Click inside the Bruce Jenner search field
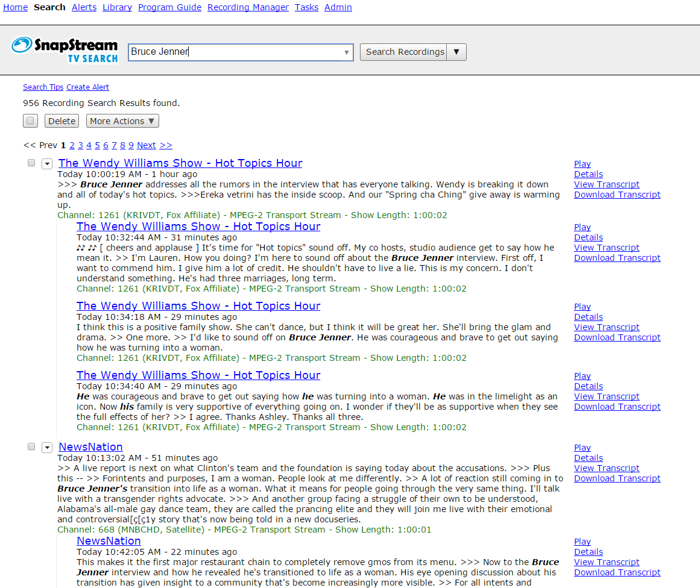 [x=235, y=52]
